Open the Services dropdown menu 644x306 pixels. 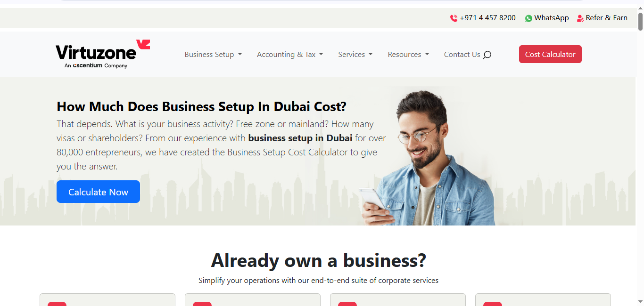355,55
